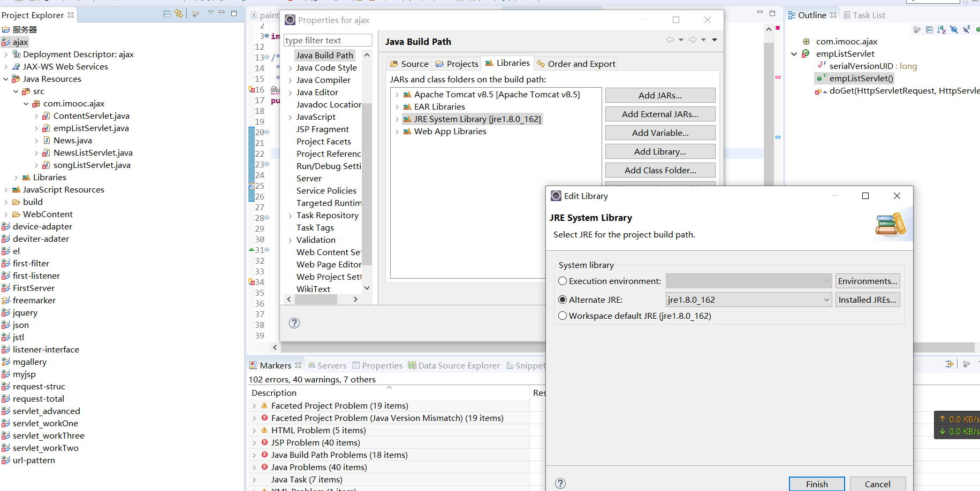Click Add Class Folder... button
Viewport: 980px width, 491px height.
pyautogui.click(x=660, y=170)
